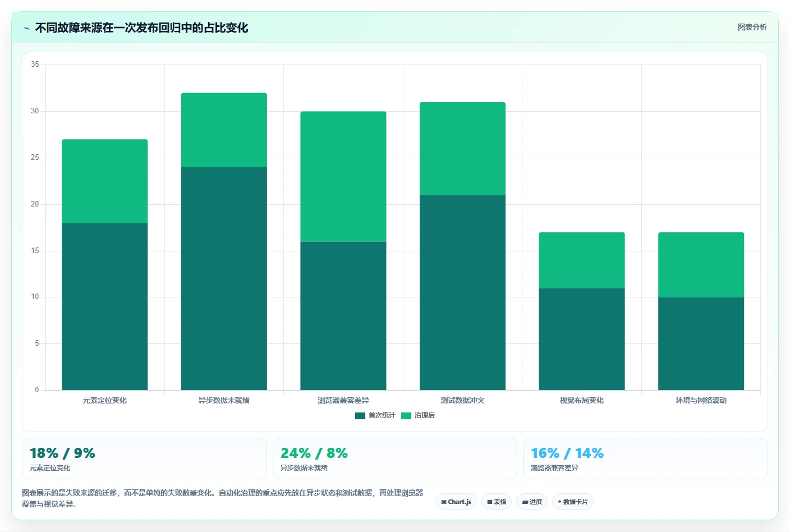
Task: Select the 数据卡片 tag chip
Action: coord(573,502)
